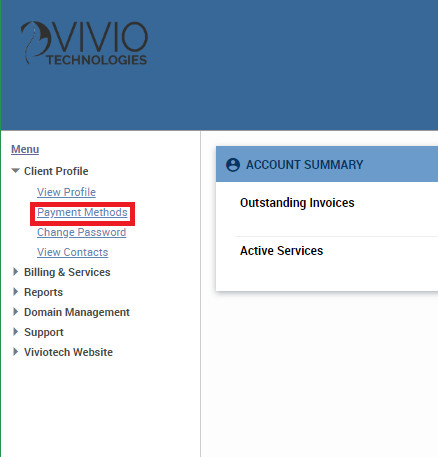
Task: Open the Change Password link
Action: [x=82, y=232]
